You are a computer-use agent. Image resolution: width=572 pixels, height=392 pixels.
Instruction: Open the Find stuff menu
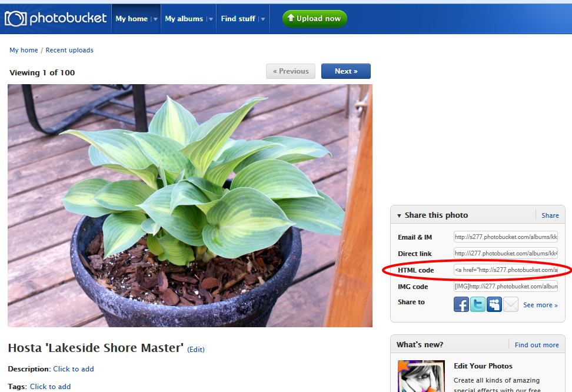click(x=238, y=19)
